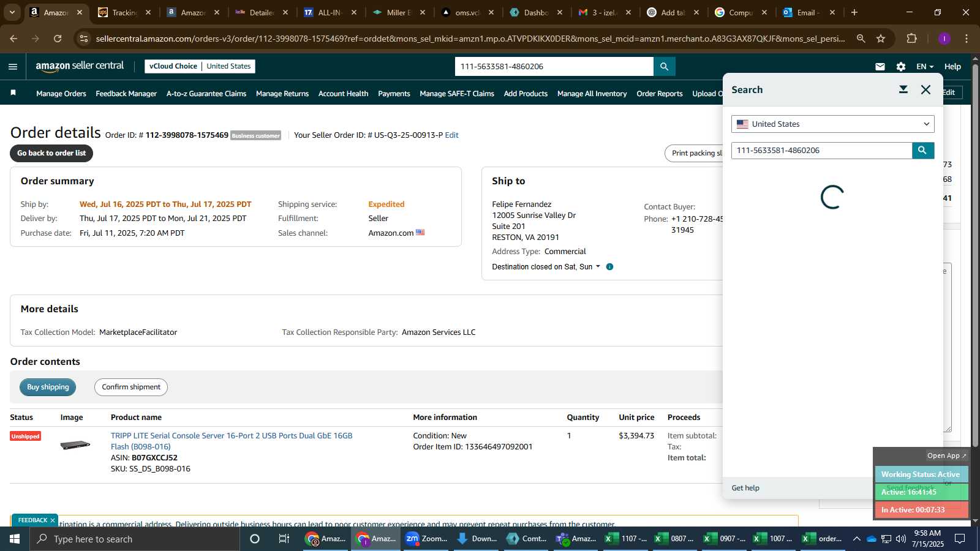The image size is (980, 551).
Task: Click the Amazon Seller Central logo
Action: click(80, 66)
